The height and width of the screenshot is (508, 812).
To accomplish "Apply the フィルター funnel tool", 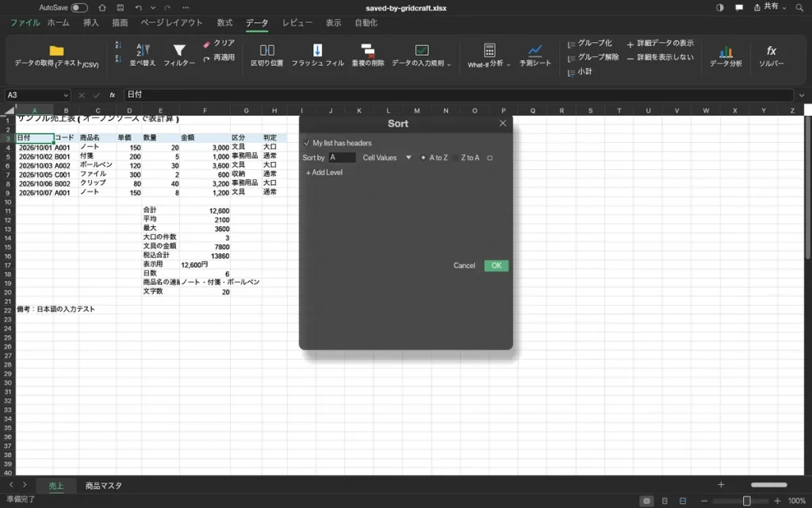I will tap(179, 55).
